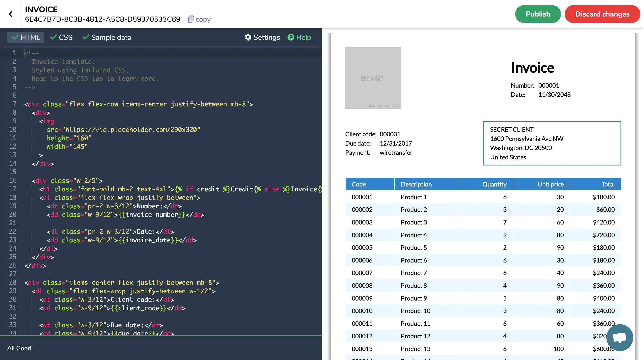This screenshot has height=360, width=644.
Task: Open the Sample data tab
Action: (x=111, y=37)
